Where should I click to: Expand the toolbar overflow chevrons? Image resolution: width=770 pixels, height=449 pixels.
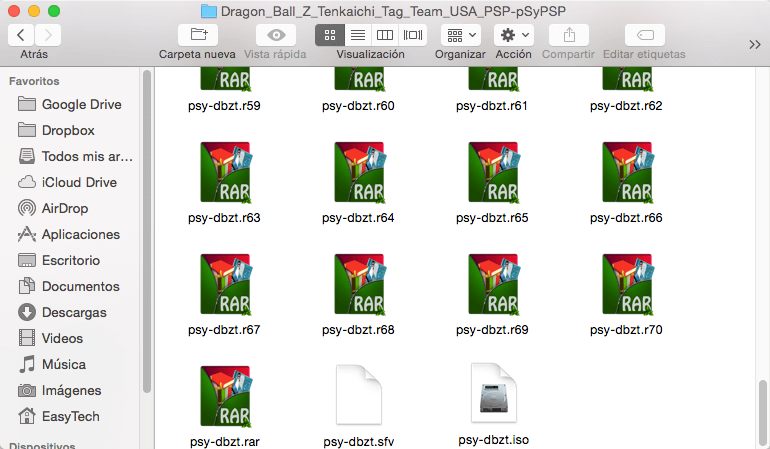(x=755, y=44)
